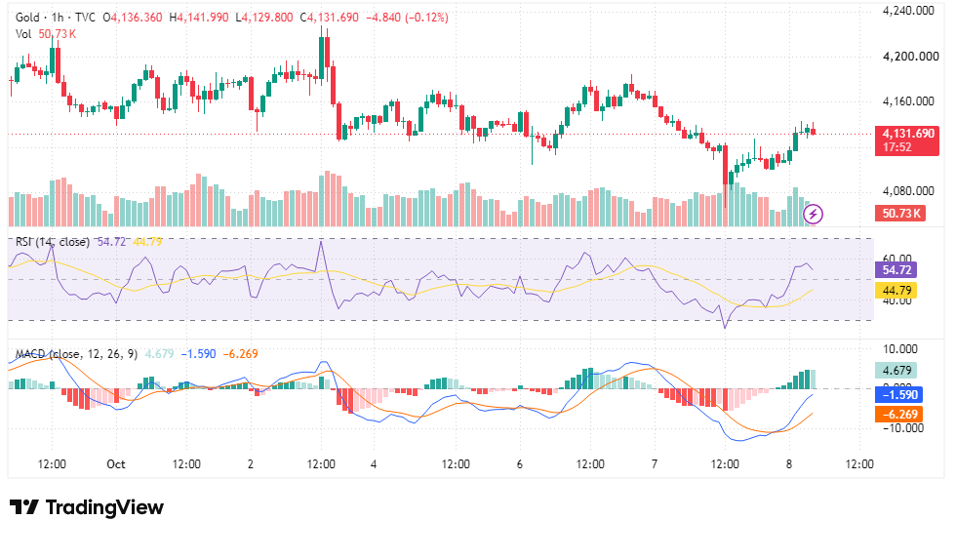Click the red 50.73K volume value tag
This screenshot has width=956, height=560.
point(900,214)
